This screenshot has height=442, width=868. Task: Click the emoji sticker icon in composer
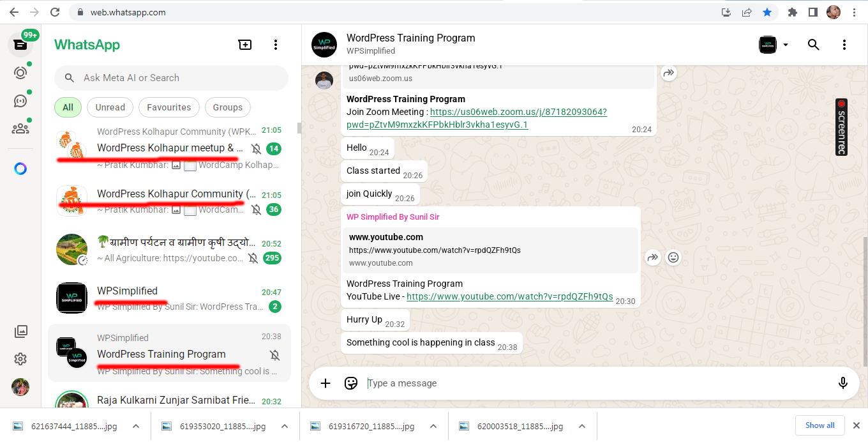[x=350, y=383]
